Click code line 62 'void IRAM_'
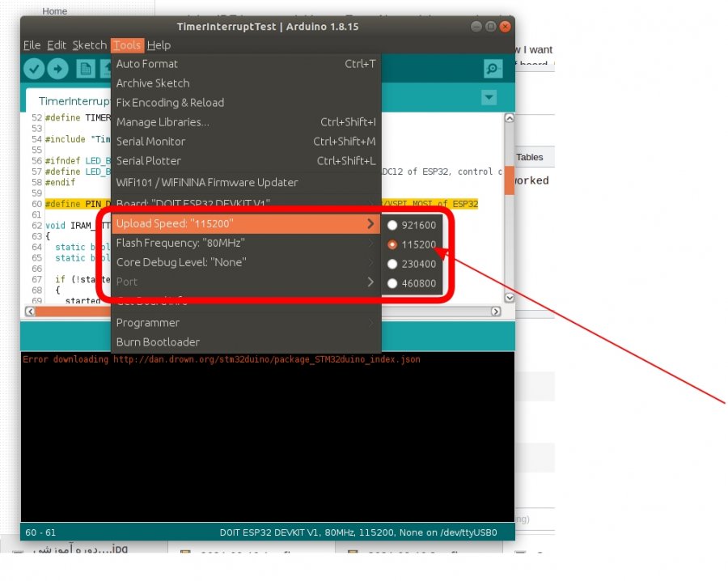The width and height of the screenshot is (728, 581). 78,226
